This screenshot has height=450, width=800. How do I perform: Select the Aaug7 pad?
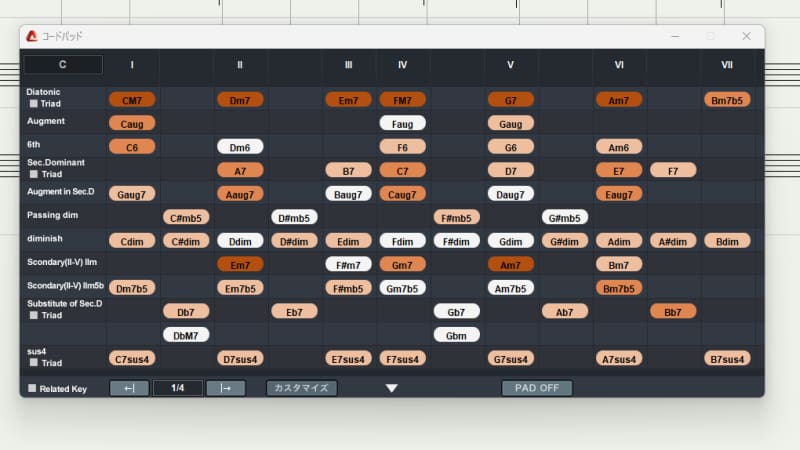tap(240, 194)
